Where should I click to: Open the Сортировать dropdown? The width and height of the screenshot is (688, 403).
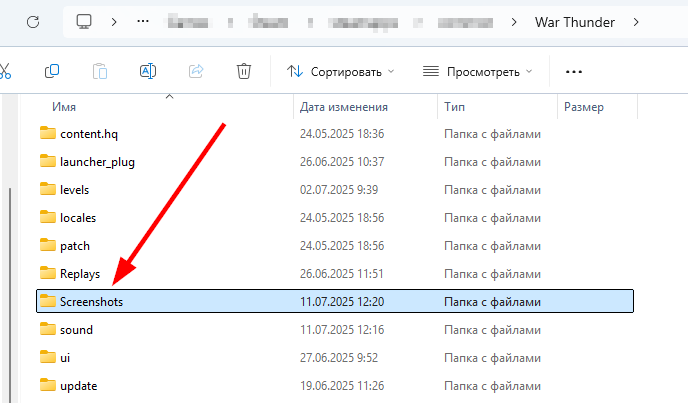(x=341, y=72)
